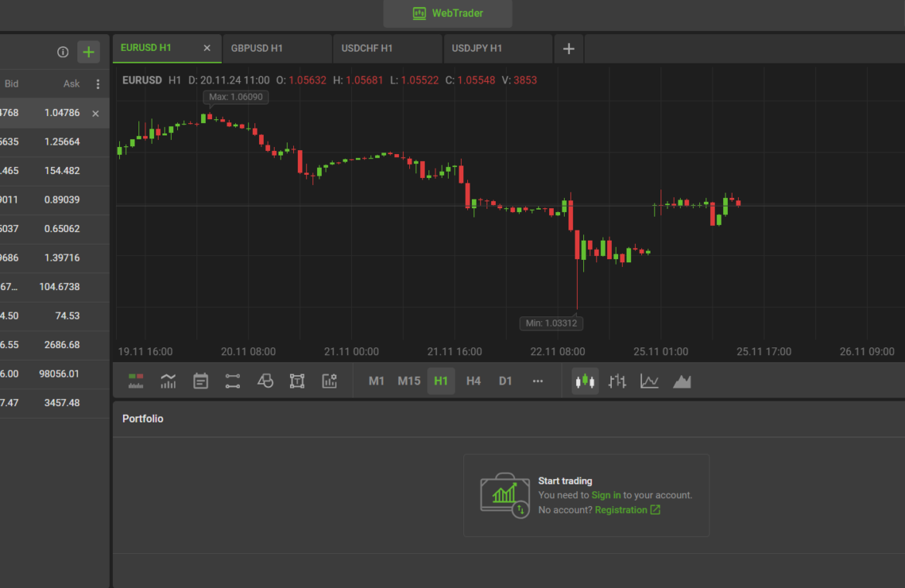Switch chart to bar (OHLC) style
Image resolution: width=905 pixels, height=588 pixels.
pyautogui.click(x=617, y=381)
